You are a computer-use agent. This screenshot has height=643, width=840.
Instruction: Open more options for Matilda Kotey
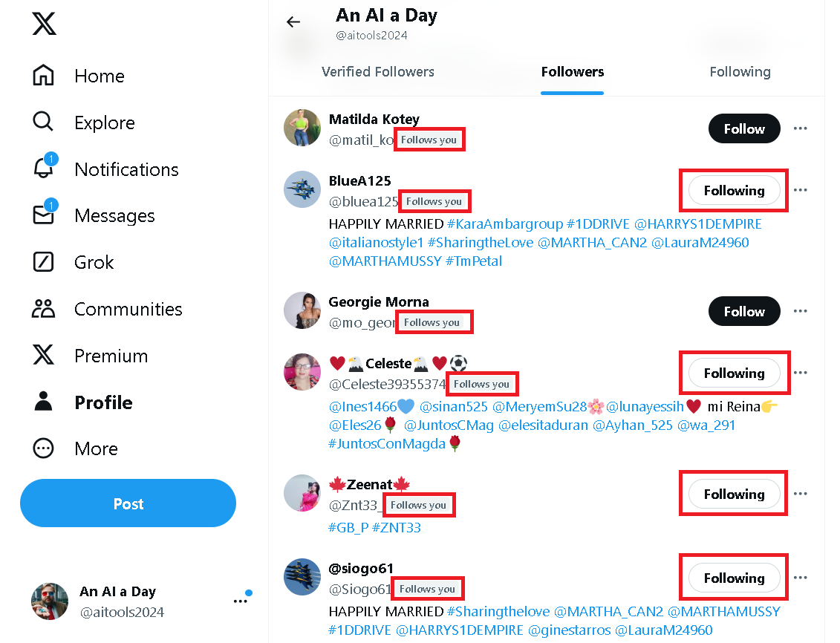coord(800,128)
